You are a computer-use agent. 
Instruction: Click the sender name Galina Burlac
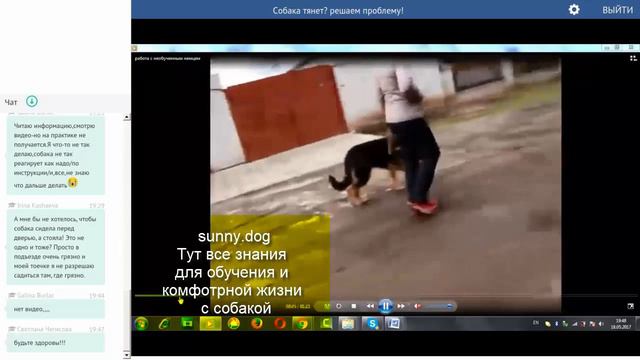click(36, 295)
